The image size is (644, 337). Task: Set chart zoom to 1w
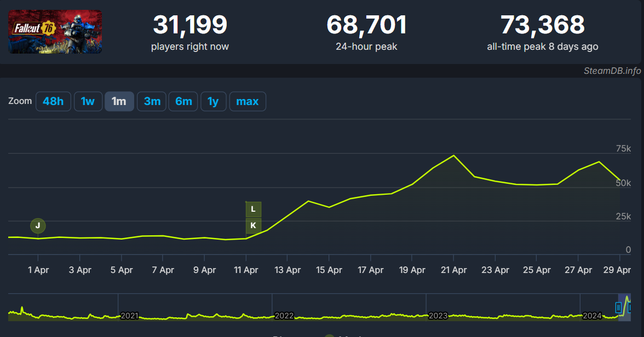click(88, 101)
